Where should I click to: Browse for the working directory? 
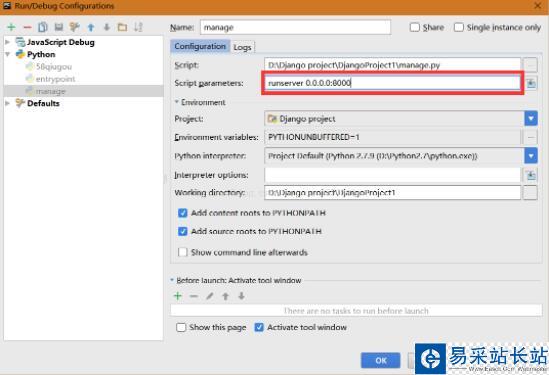pyautogui.click(x=530, y=193)
